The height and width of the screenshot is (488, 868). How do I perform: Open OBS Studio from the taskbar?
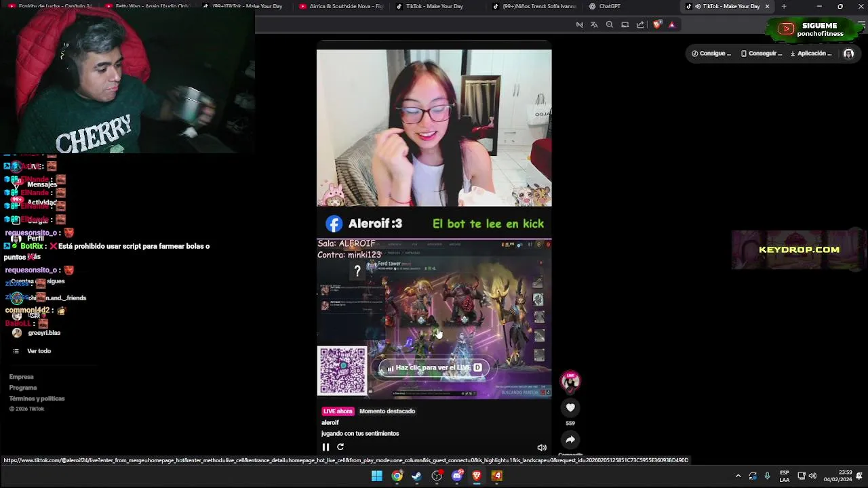tap(437, 476)
